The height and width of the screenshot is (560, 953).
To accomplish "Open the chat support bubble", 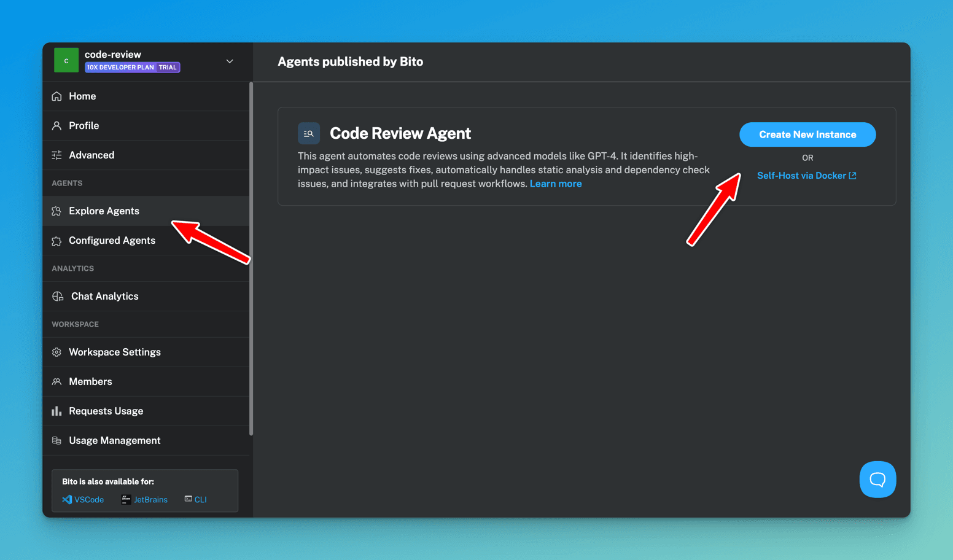I will [877, 480].
